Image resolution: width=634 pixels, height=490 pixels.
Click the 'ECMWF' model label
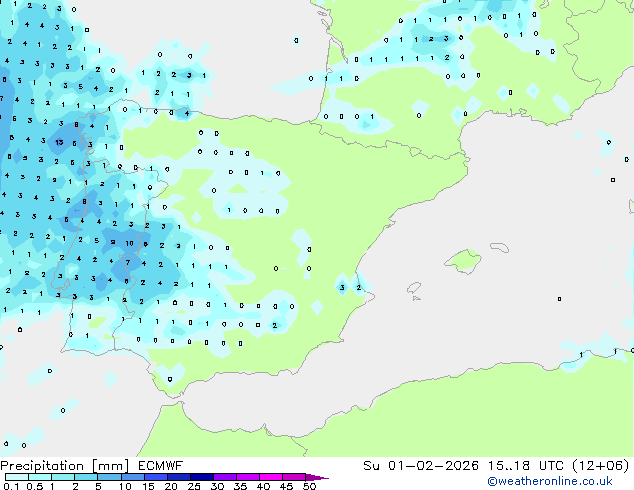(x=161, y=466)
